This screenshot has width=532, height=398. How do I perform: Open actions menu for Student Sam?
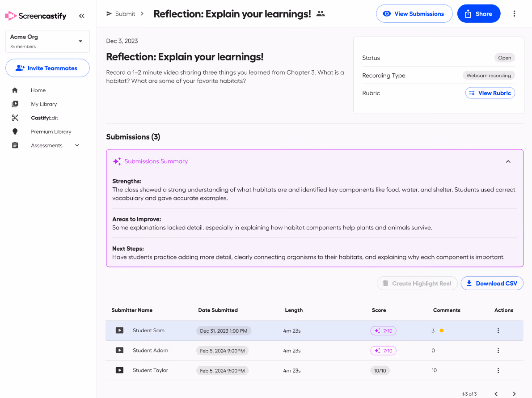498,331
